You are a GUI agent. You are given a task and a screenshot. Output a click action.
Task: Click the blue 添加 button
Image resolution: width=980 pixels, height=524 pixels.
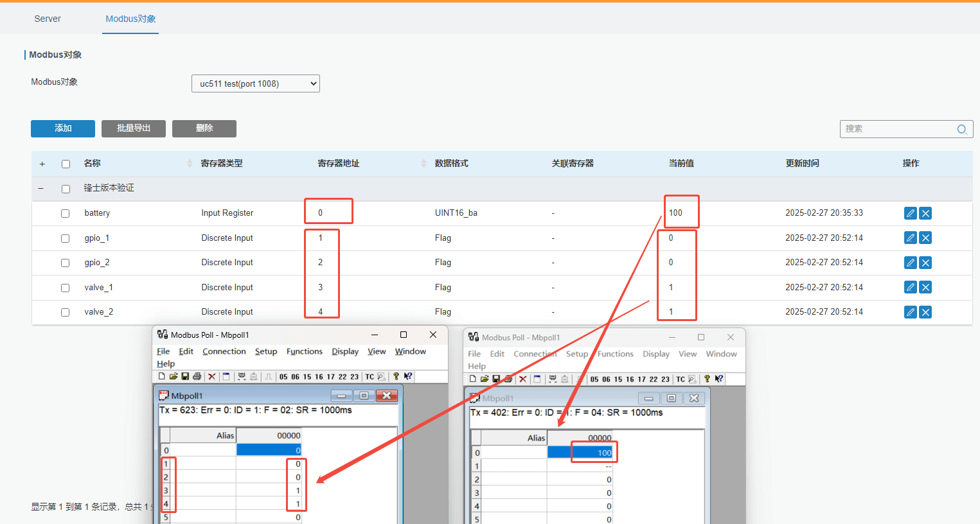pos(63,128)
